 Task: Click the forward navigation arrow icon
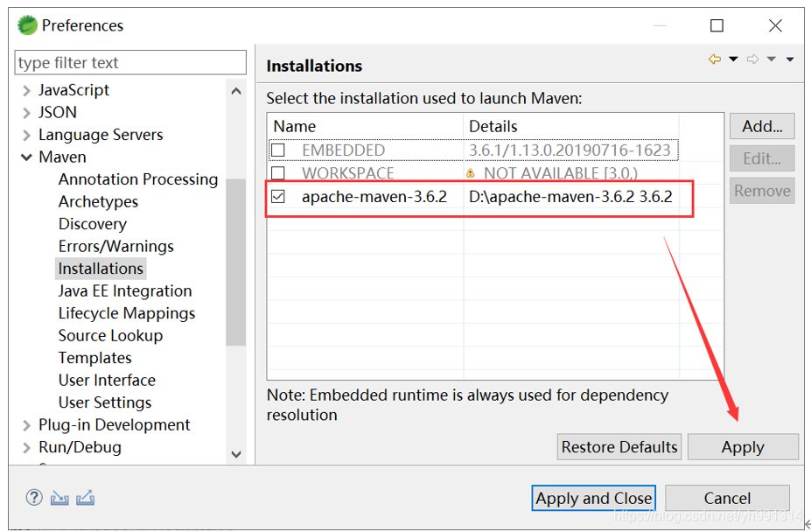pyautogui.click(x=752, y=59)
